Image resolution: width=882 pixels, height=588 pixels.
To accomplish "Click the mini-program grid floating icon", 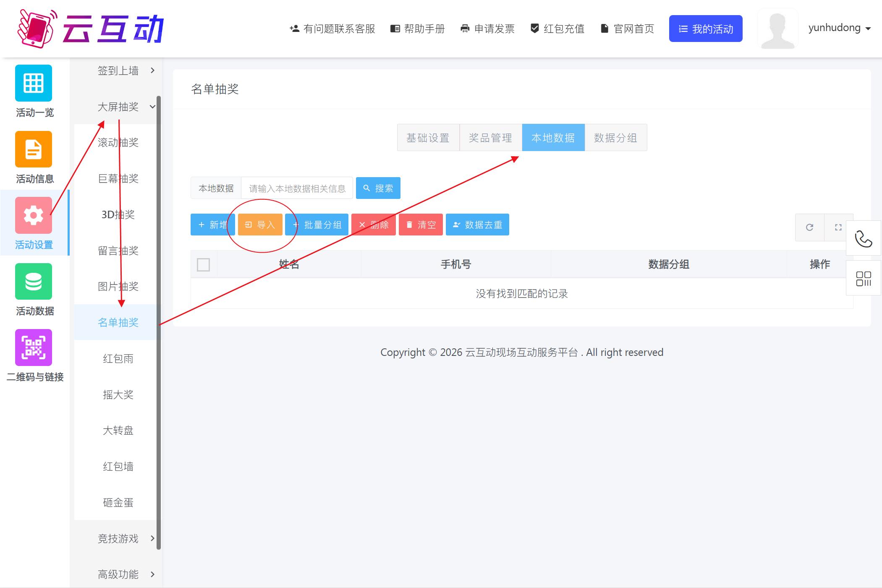I will pos(864,278).
